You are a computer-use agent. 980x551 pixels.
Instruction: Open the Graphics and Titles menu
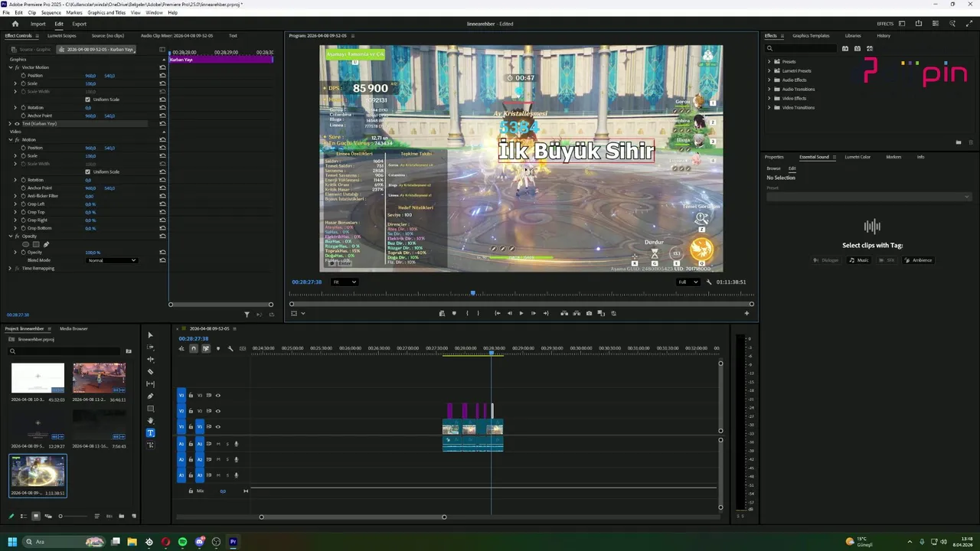(107, 13)
